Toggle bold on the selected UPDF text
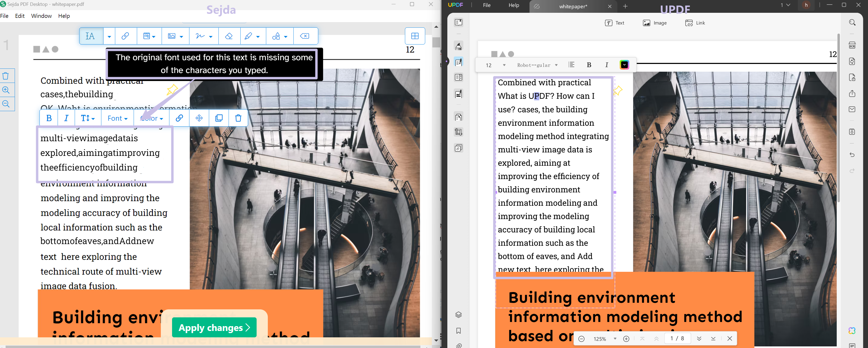This screenshot has width=868, height=348. (x=589, y=65)
